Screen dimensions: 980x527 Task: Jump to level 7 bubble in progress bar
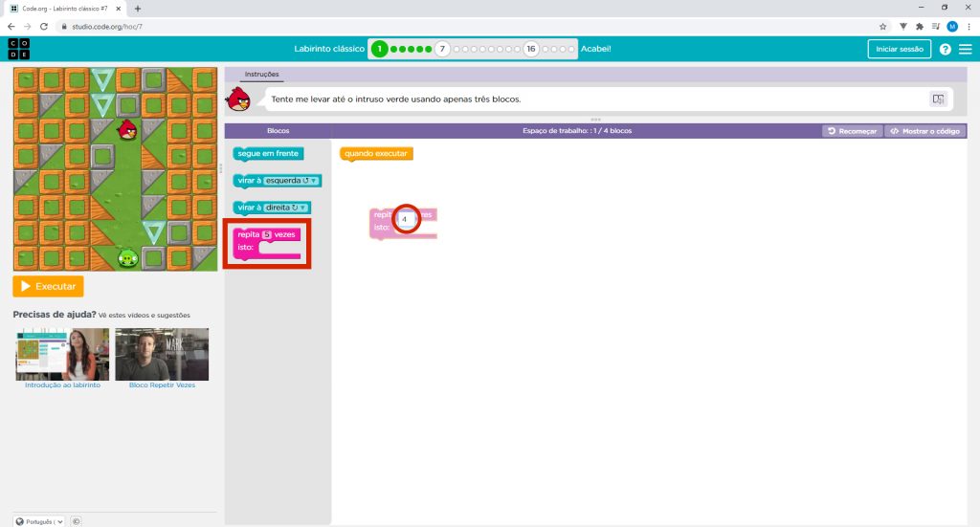click(442, 49)
